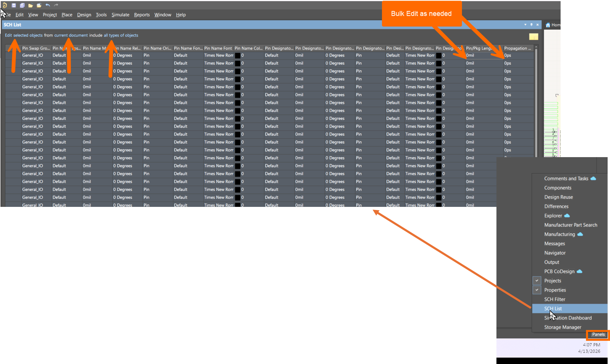Click the Open Document folder icon
The width and height of the screenshot is (610, 364).
coord(31,5)
